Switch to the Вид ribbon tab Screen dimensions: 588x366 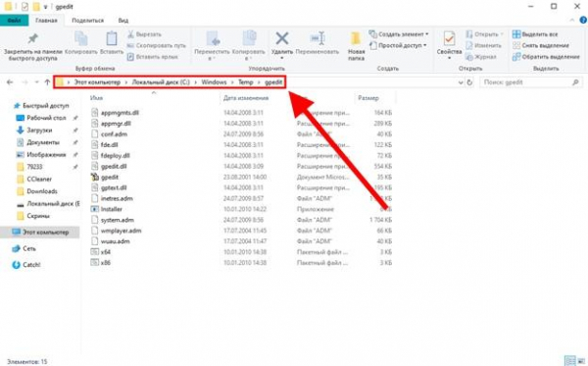pos(123,21)
